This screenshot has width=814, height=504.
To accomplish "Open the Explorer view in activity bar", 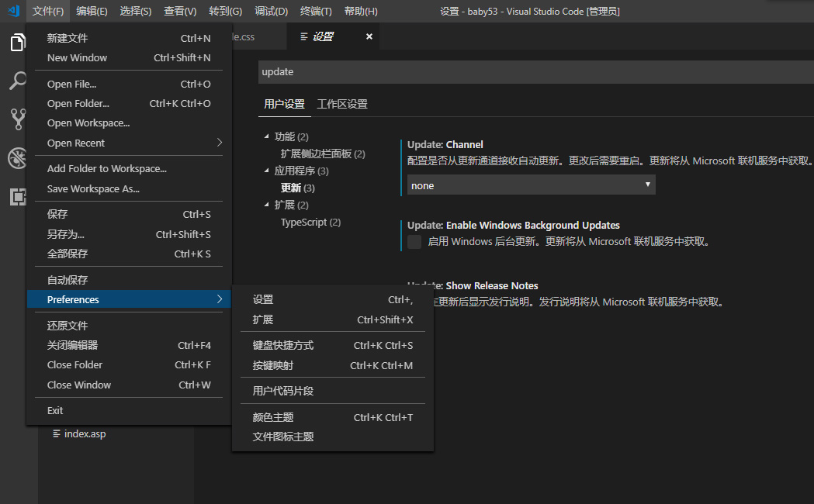I will 18,42.
